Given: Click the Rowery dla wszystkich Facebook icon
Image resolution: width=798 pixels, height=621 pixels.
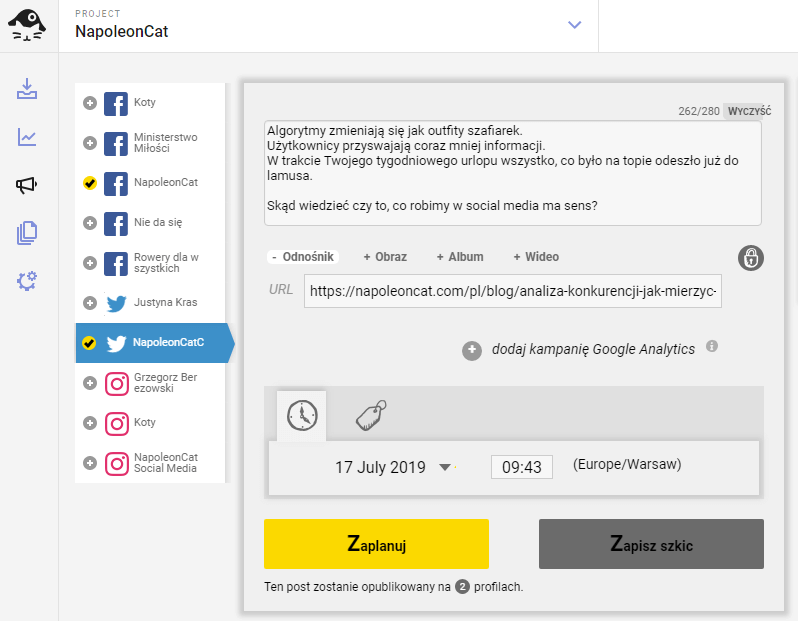Looking at the screenshot, I should [x=116, y=263].
